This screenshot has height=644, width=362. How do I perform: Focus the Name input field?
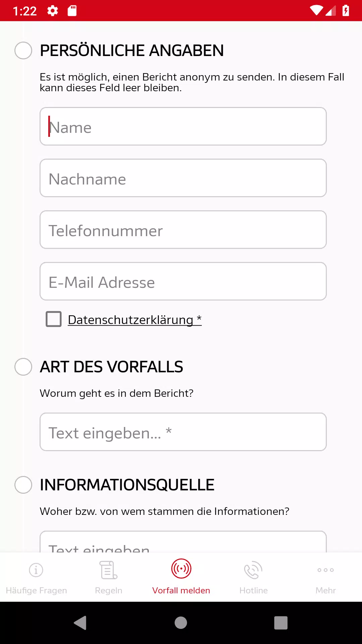(x=183, y=126)
